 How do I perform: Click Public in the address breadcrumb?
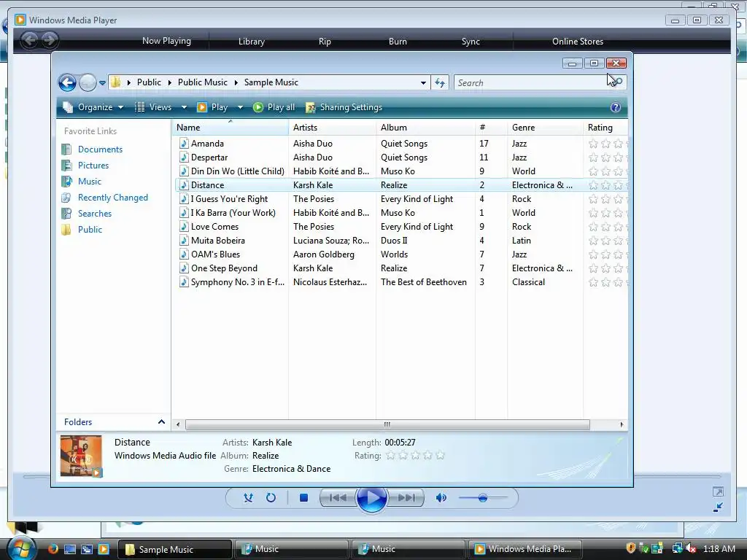coord(149,82)
